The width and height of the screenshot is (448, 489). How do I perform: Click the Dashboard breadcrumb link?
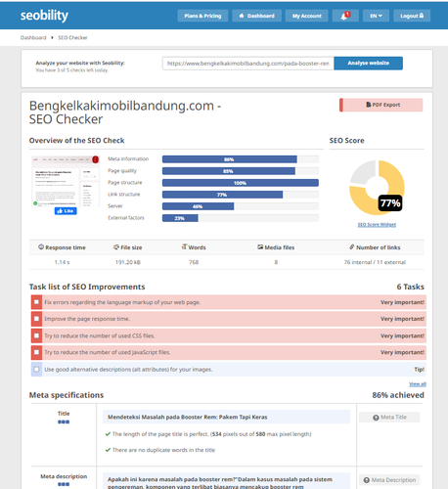tap(33, 37)
